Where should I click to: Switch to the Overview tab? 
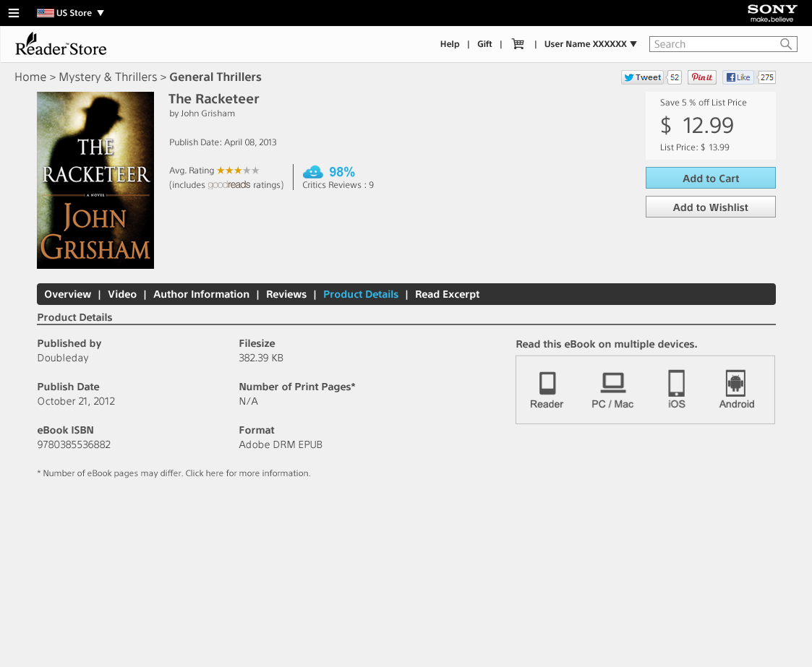(x=68, y=294)
